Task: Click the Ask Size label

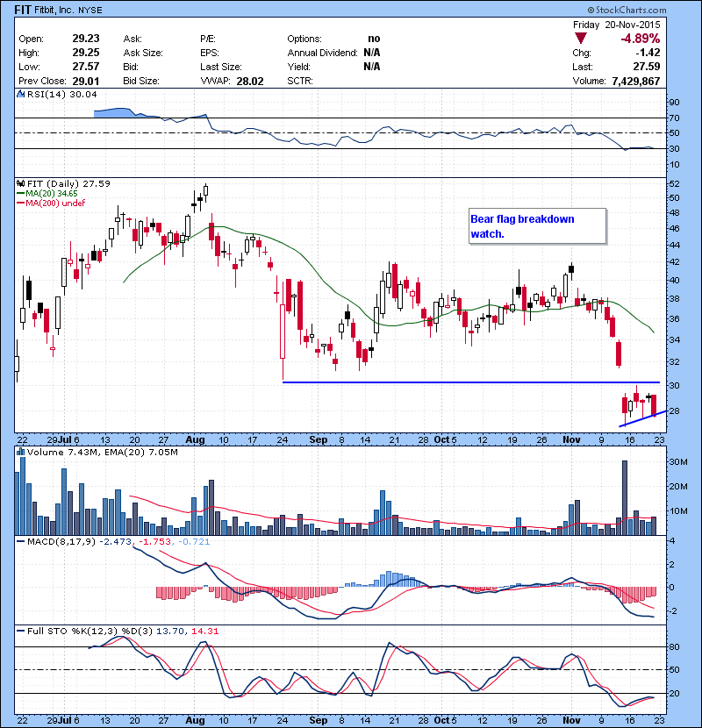Action: (143, 53)
